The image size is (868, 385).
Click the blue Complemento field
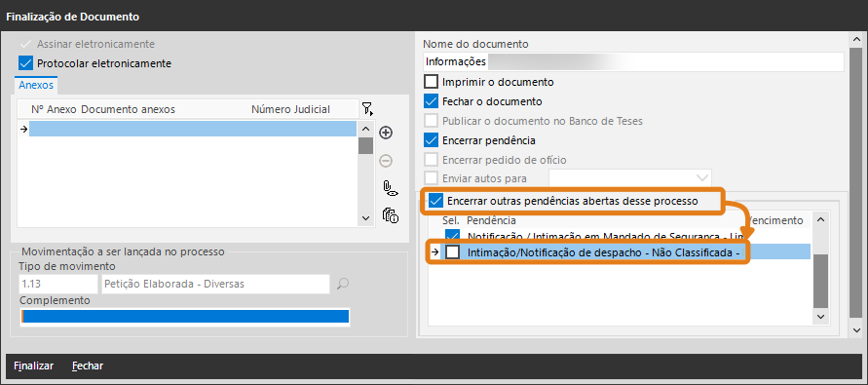185,317
